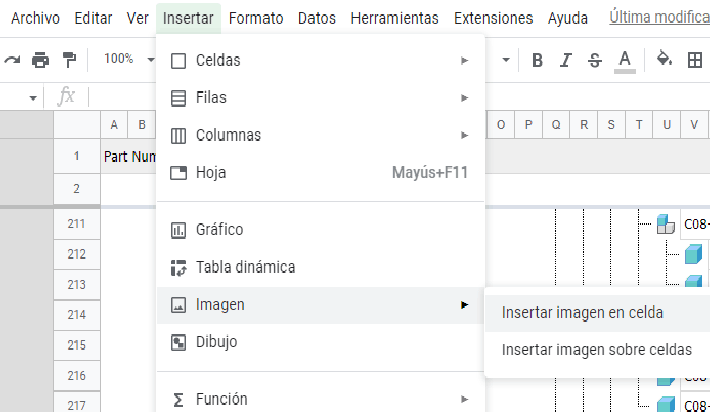The height and width of the screenshot is (412, 710).
Task: Select the paint format tool
Action: [x=69, y=60]
